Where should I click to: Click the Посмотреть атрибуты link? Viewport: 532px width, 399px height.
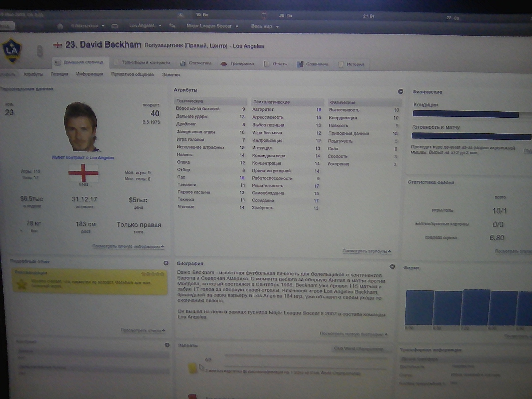367,251
